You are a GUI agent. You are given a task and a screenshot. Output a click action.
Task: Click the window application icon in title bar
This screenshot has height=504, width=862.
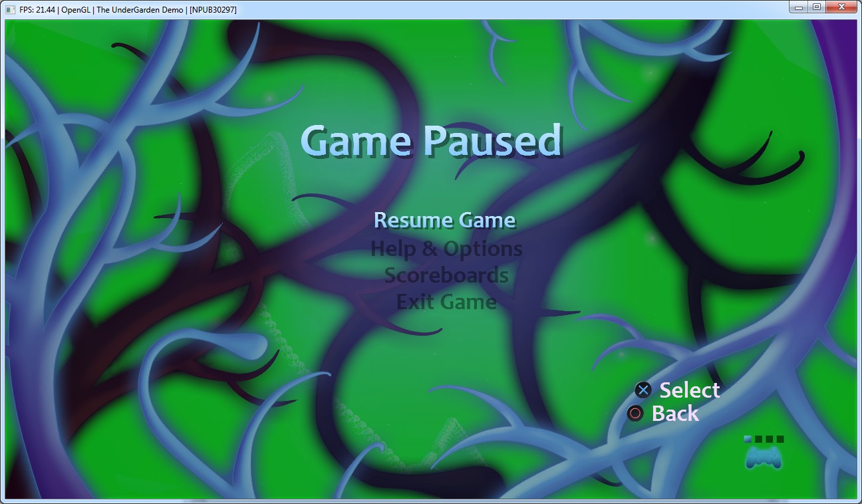[x=11, y=9]
